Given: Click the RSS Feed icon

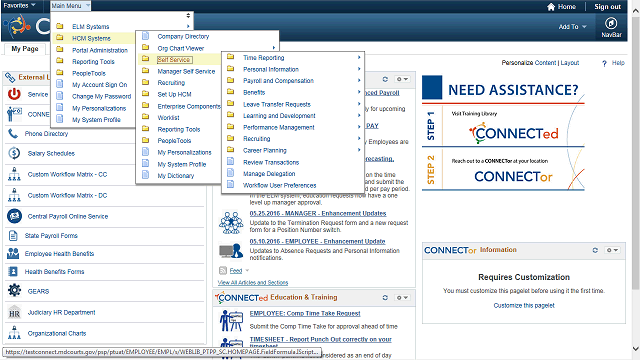Looking at the screenshot, I should pos(223,270).
